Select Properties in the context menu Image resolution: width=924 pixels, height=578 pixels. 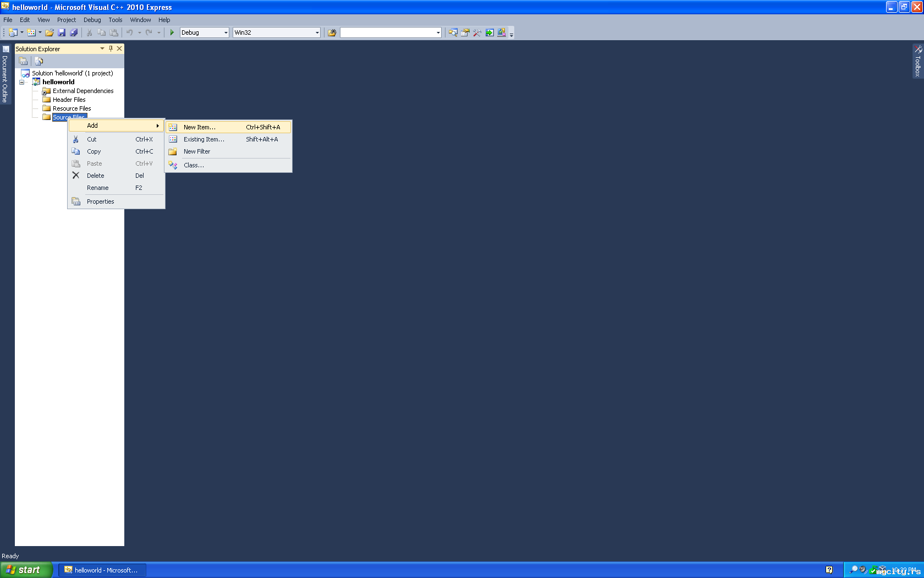coord(116,201)
